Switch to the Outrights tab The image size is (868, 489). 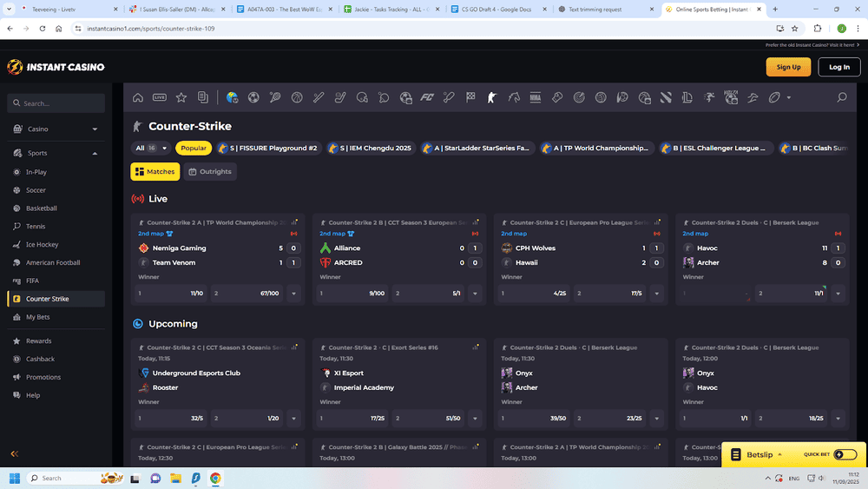(x=210, y=172)
